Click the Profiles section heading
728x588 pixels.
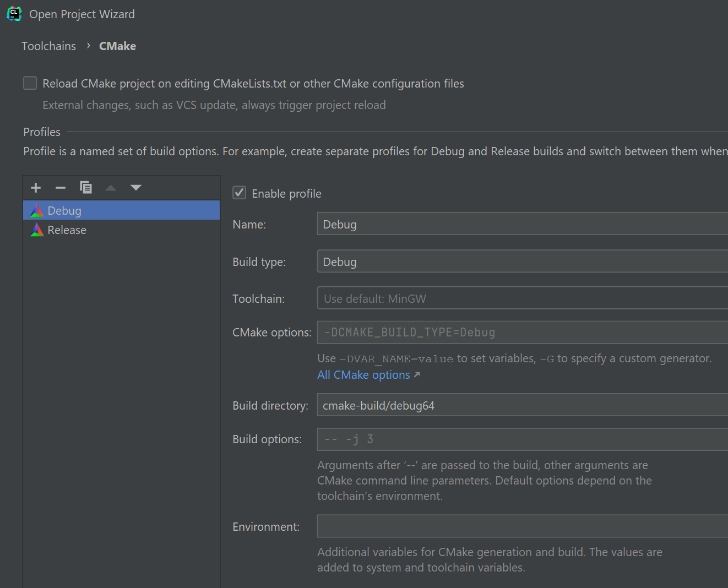point(42,132)
